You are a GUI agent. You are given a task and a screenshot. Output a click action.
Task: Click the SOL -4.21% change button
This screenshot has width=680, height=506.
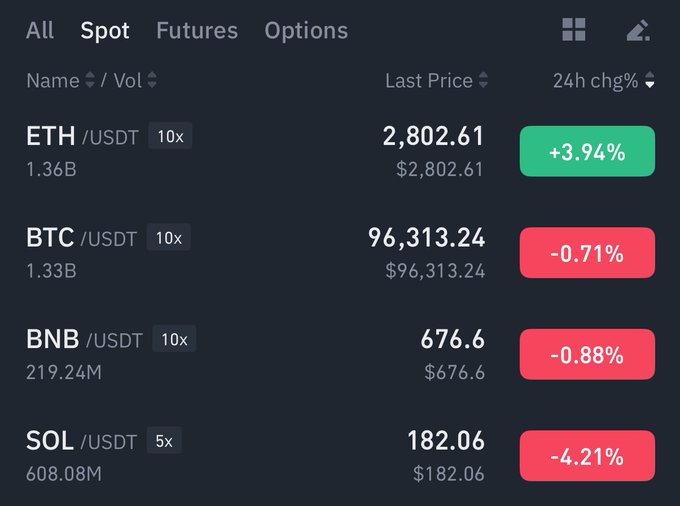(x=587, y=456)
